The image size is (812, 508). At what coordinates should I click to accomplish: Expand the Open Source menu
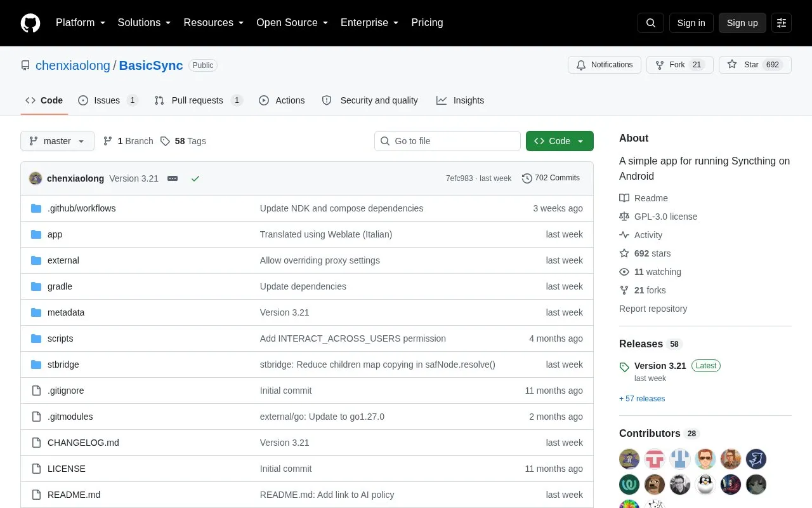click(x=292, y=23)
